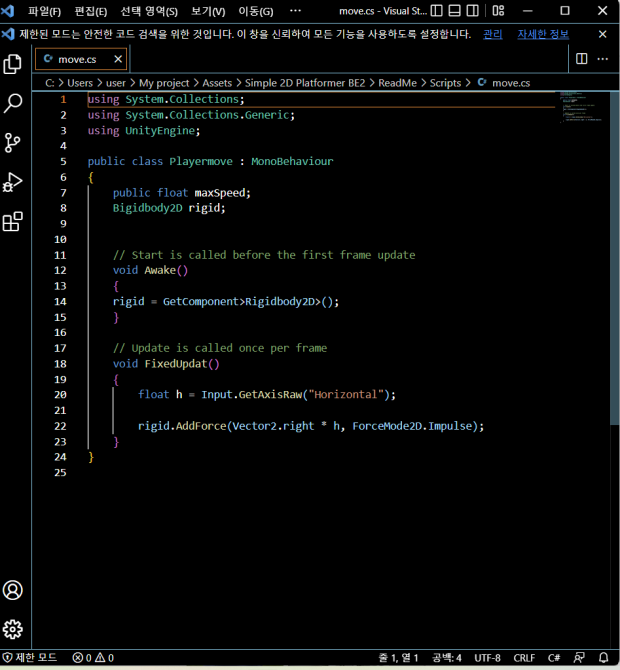620x670 pixels.
Task: Open Source Control view
Action: coord(13,143)
